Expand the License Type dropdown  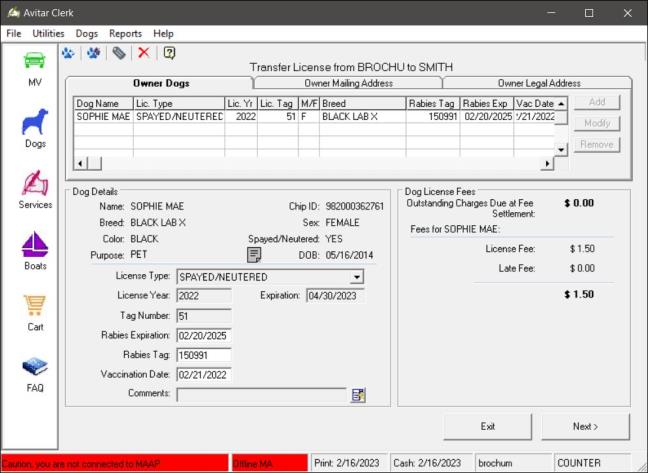click(357, 277)
